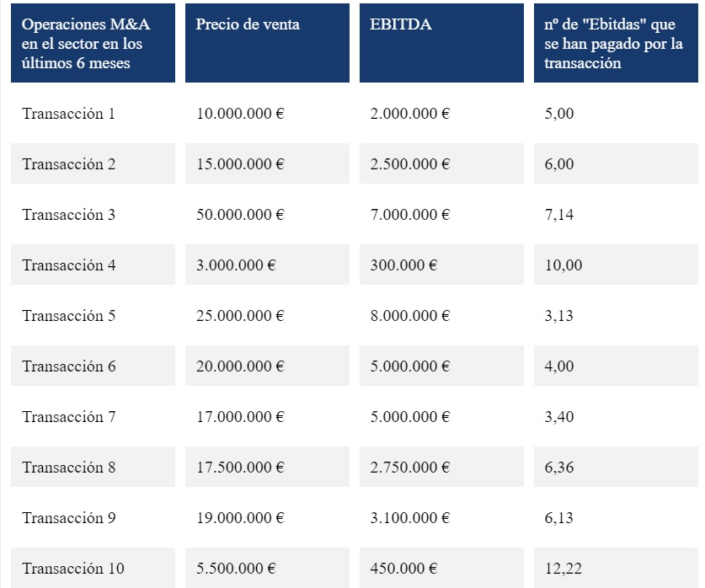
Task: Select the 'nº de Ebitdas' header cell
Action: [616, 43]
